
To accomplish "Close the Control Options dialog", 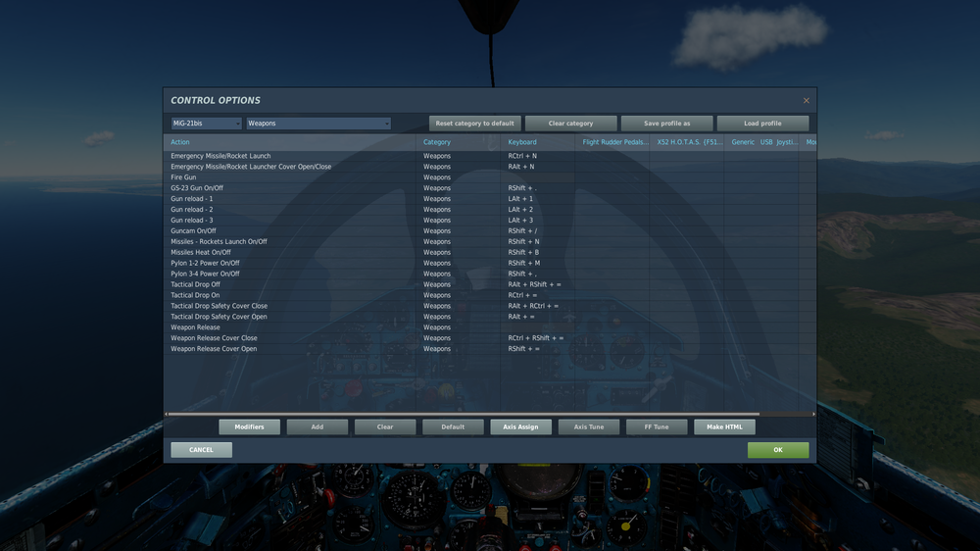I will (x=807, y=101).
